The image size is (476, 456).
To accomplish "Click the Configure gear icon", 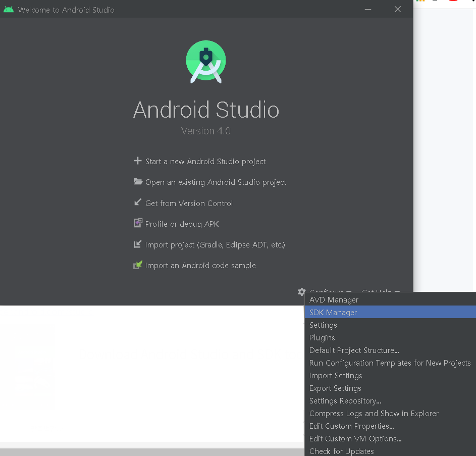I will tap(301, 291).
